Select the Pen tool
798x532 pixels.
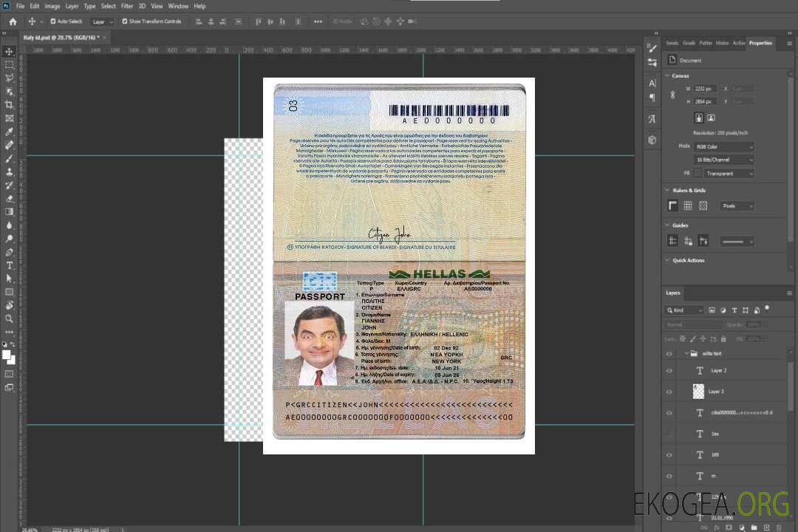point(9,252)
